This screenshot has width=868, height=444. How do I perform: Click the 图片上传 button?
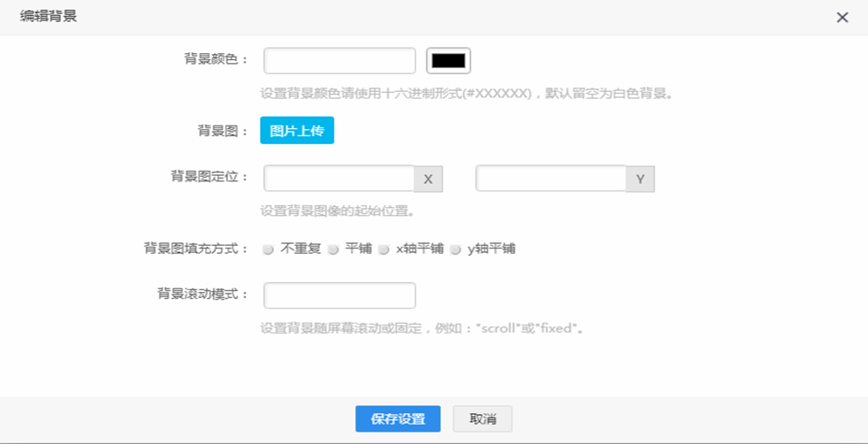pyautogui.click(x=297, y=131)
